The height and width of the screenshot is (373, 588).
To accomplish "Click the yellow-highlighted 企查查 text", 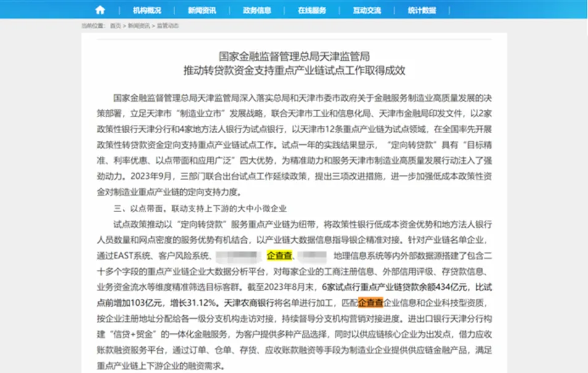I will click(x=279, y=255).
